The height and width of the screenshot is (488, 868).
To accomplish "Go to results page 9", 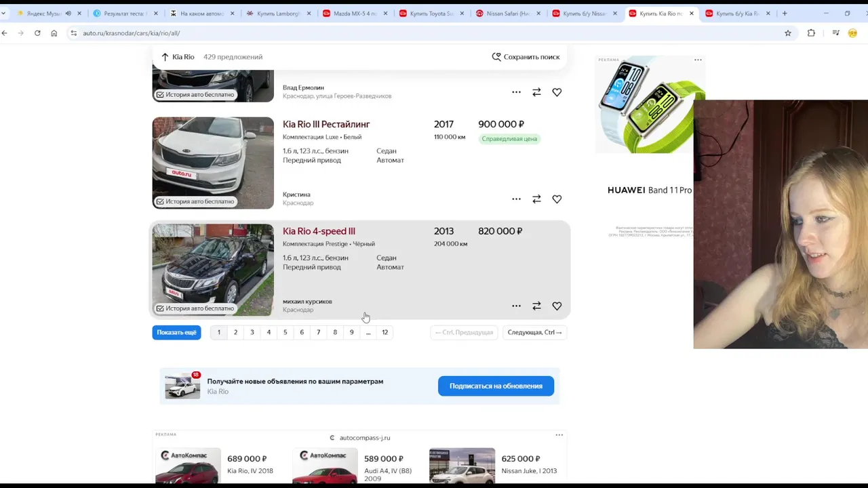I will click(x=351, y=332).
